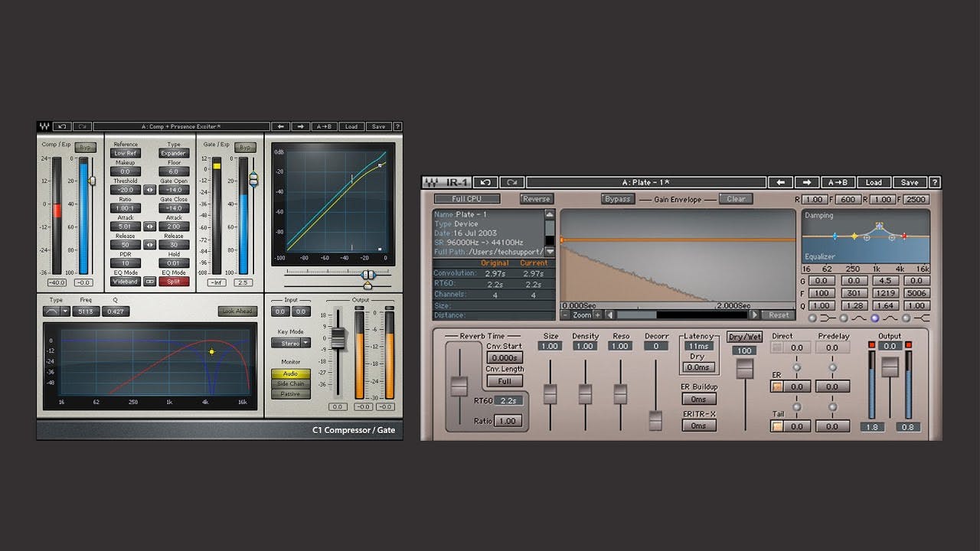
Task: Open the C1 help with the question mark icon
Action: [397, 126]
